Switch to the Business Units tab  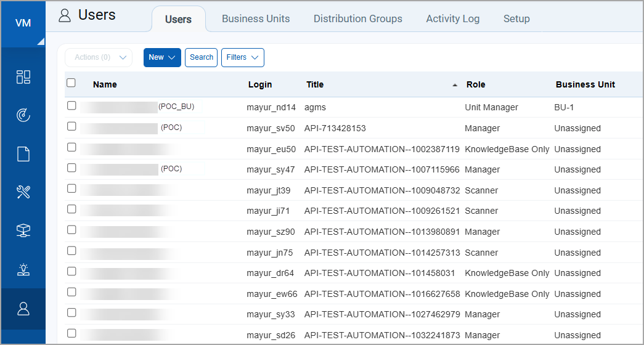click(x=256, y=18)
